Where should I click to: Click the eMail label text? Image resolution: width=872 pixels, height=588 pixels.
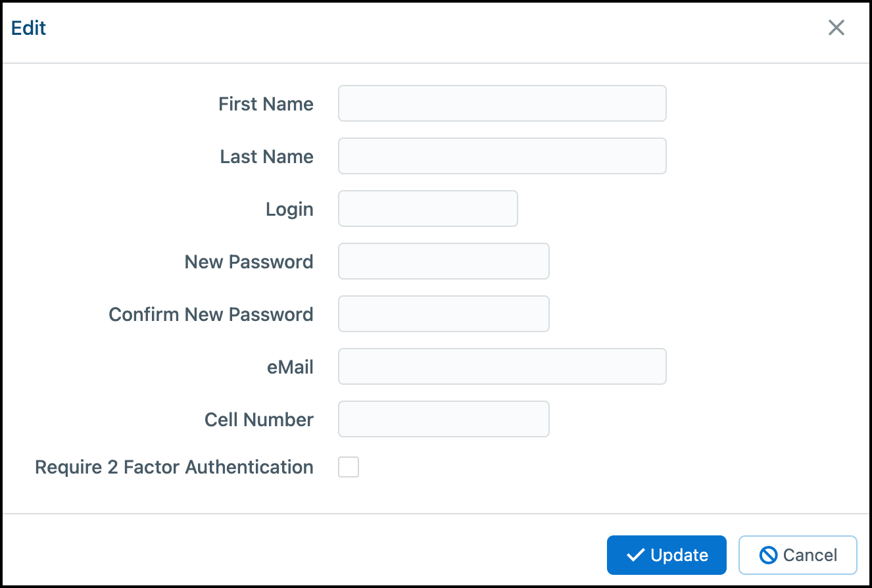click(x=290, y=367)
